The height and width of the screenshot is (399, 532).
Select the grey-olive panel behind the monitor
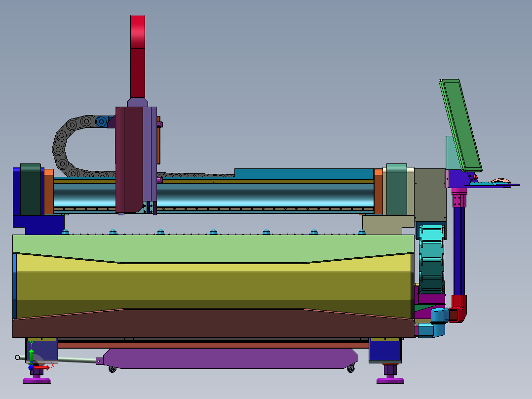430,195
